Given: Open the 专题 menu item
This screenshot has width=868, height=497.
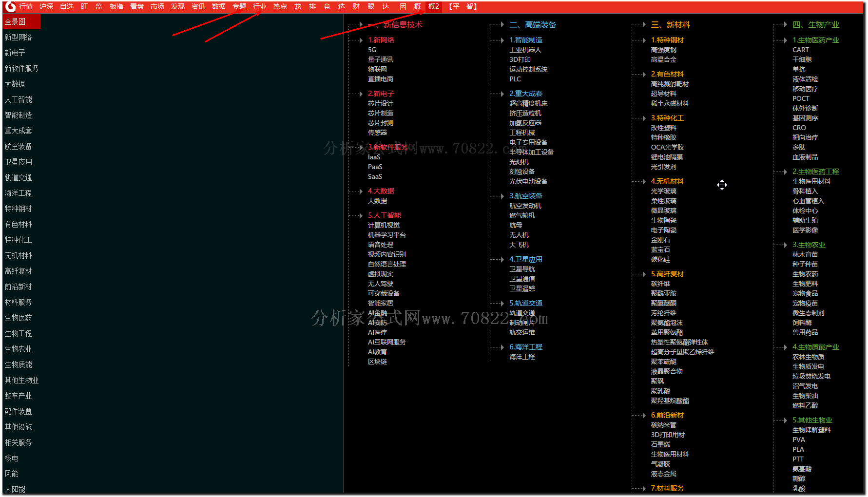Looking at the screenshot, I should (x=239, y=6).
